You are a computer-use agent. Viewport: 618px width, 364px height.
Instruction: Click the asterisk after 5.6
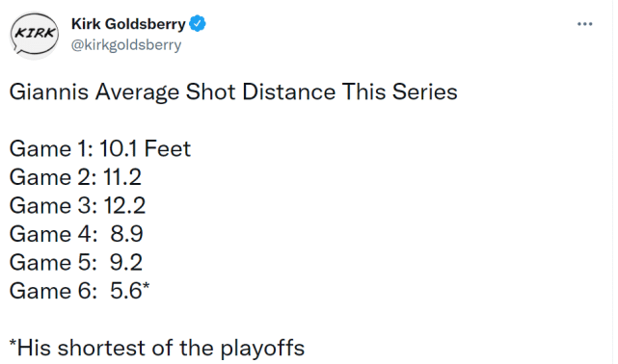tap(147, 286)
